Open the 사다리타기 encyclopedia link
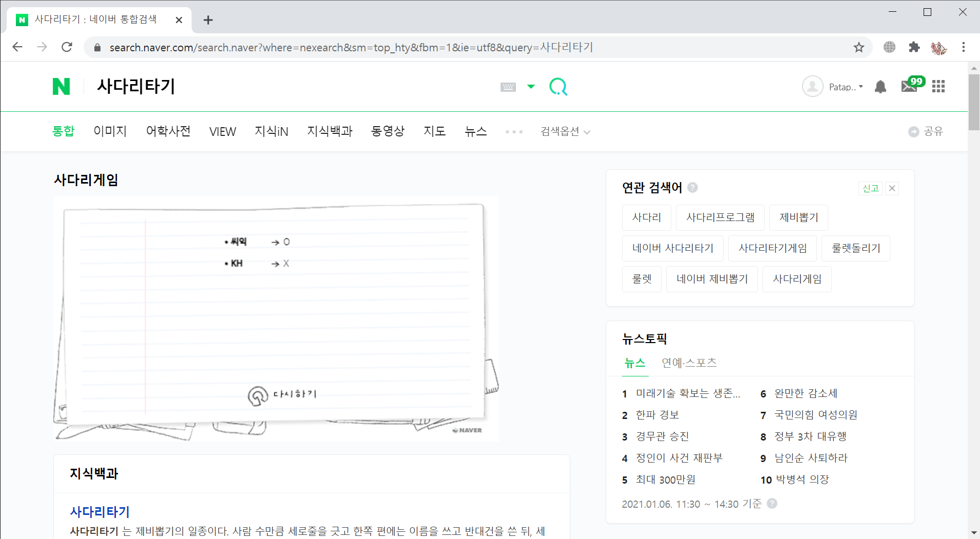 pyautogui.click(x=100, y=512)
